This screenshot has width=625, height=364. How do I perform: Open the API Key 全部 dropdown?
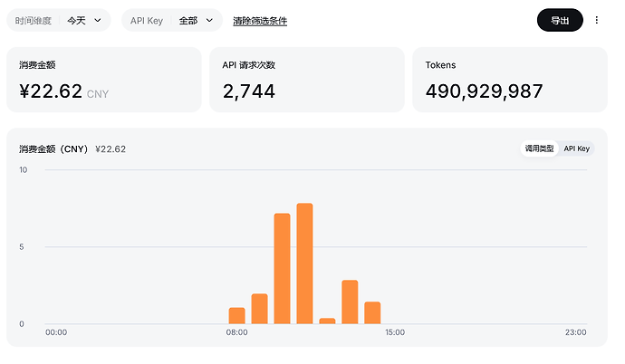(172, 20)
